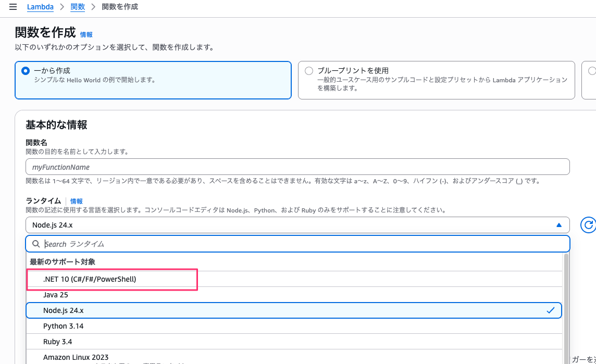The image size is (596, 364).
Task: Click the refresh runtime list icon
Action: pos(589,225)
